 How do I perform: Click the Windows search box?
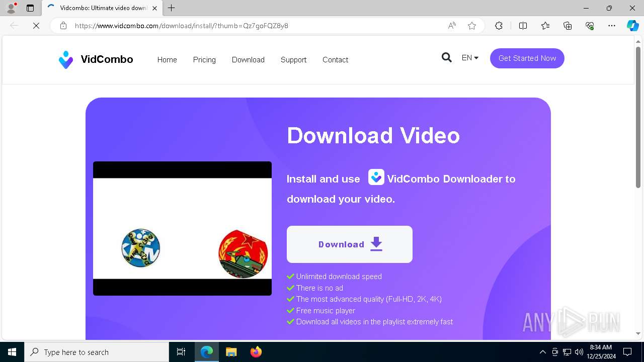tap(97, 352)
